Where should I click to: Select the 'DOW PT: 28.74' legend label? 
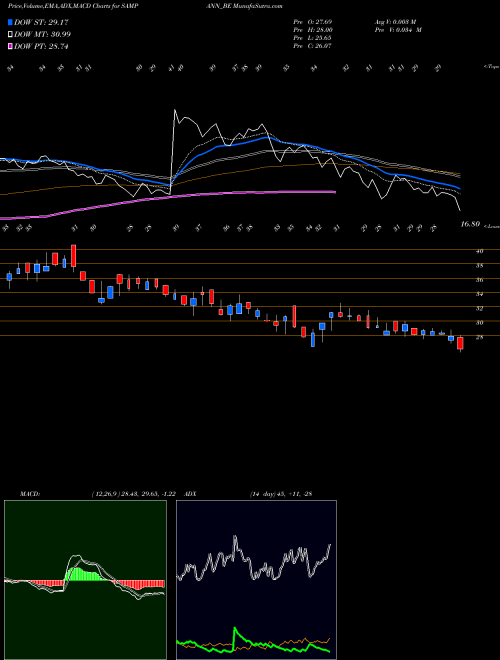click(41, 46)
